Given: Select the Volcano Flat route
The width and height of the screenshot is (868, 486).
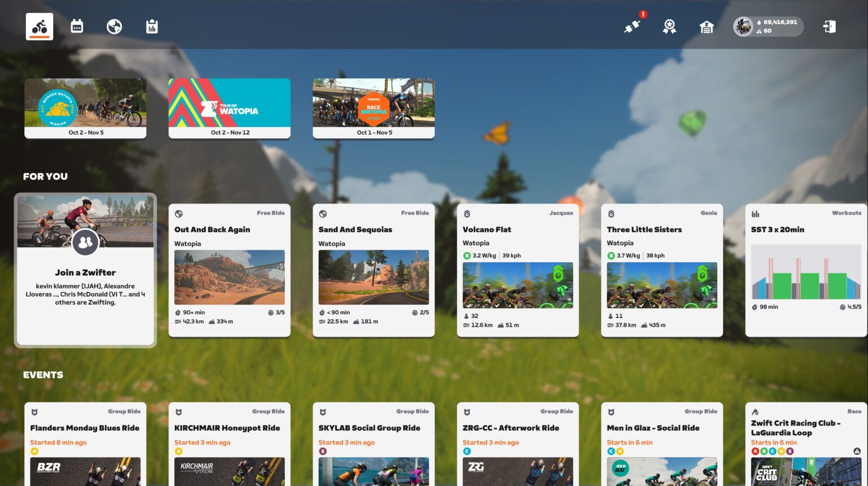Looking at the screenshot, I should [x=518, y=270].
